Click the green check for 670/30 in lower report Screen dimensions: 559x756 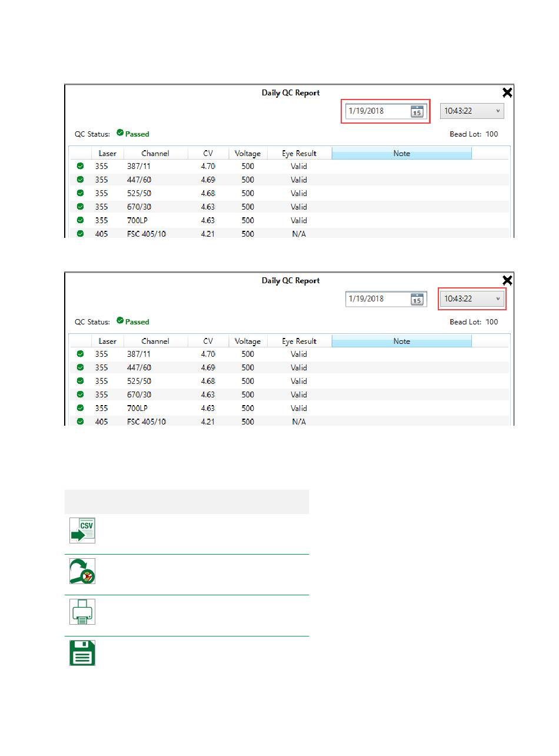click(81, 394)
